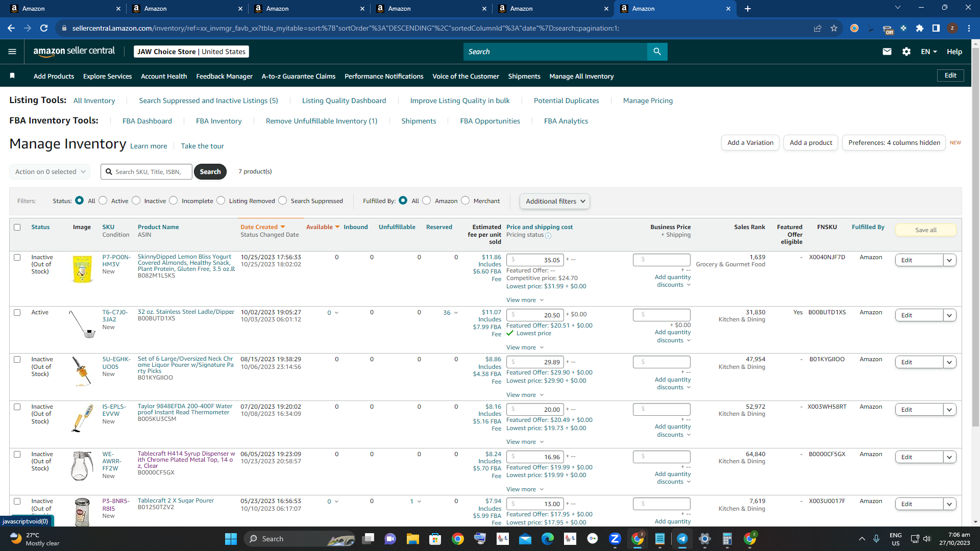Click the Tablecraft Syrup Dispenser product thumbnail
Screen dimensions: 980x551
(82, 465)
